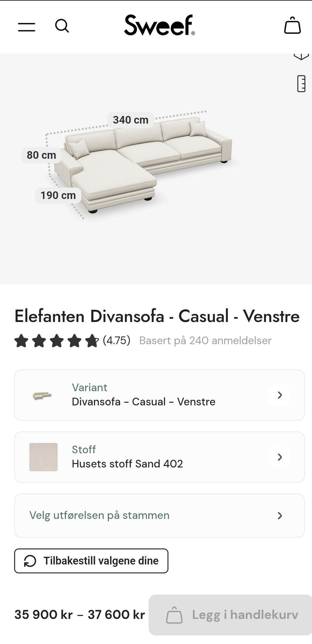Open the shopping bag cart
The height and width of the screenshot is (644, 312).
coord(292,26)
